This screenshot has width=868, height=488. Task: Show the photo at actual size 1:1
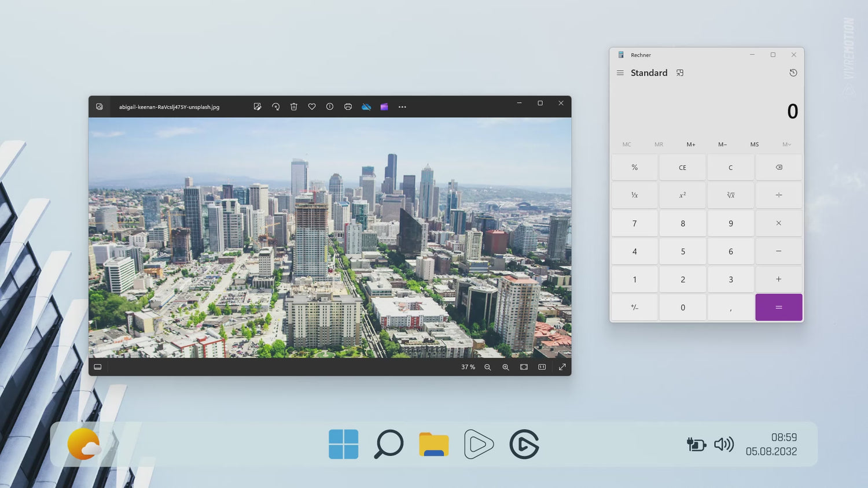(542, 367)
